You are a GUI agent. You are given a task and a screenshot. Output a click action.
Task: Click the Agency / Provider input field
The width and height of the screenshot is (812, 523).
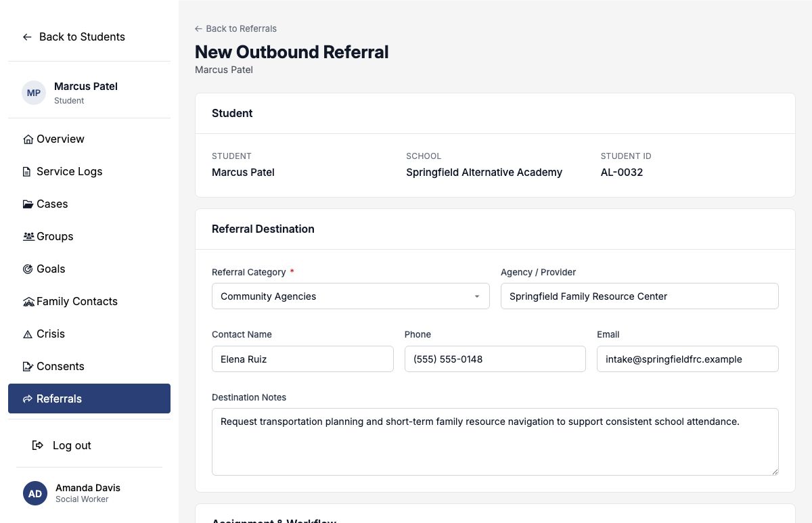[639, 296]
